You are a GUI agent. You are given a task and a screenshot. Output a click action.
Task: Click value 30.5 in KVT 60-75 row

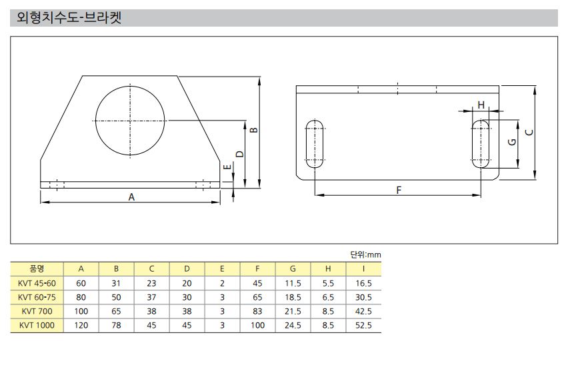coord(363,297)
